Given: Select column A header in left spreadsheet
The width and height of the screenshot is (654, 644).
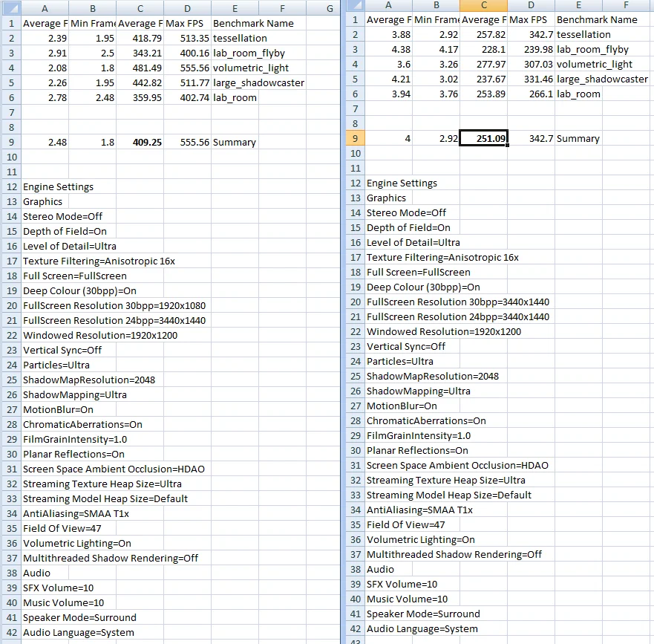Looking at the screenshot, I should click(45, 8).
